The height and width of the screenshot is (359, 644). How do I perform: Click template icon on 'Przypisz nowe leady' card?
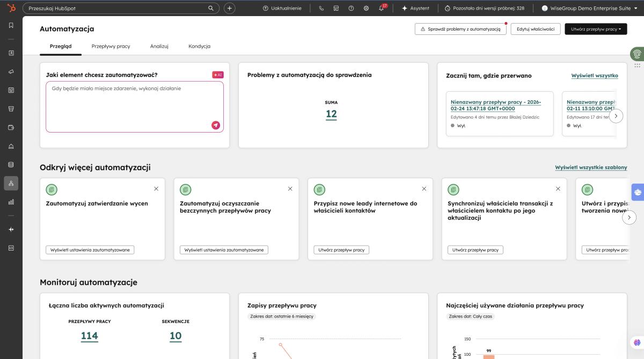[x=319, y=189]
